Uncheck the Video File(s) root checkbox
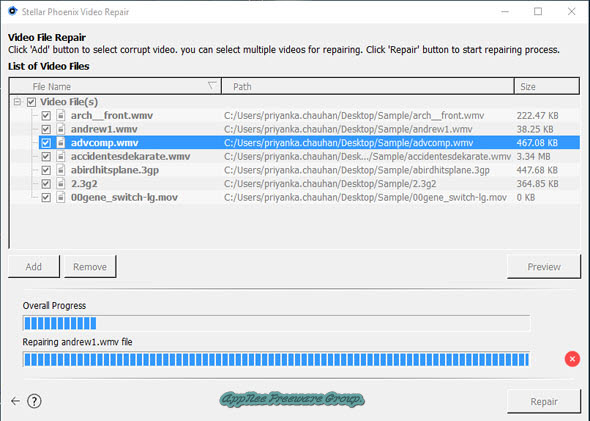 point(31,102)
